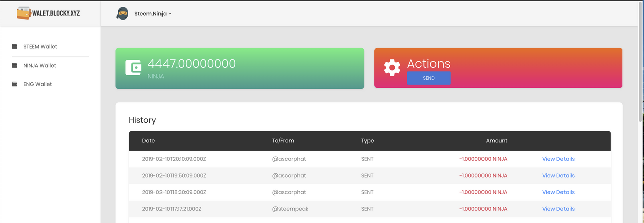Click the ninja avatar icon
644x223 pixels.
[x=122, y=14]
